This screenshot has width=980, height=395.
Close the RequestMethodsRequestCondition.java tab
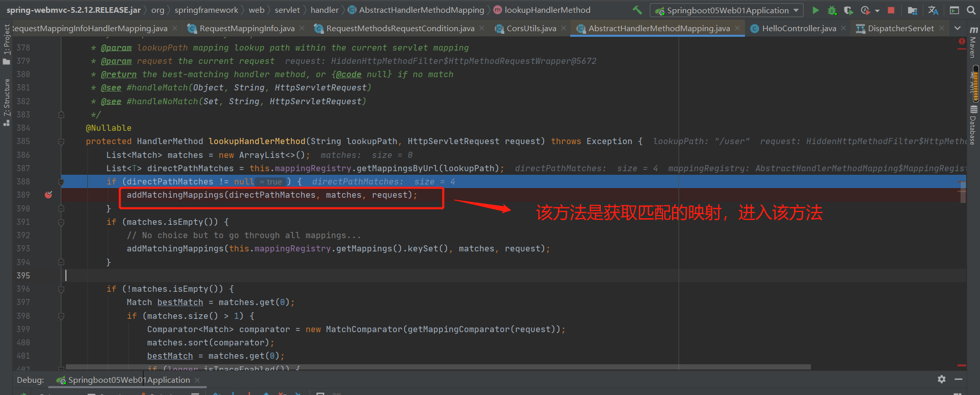482,28
